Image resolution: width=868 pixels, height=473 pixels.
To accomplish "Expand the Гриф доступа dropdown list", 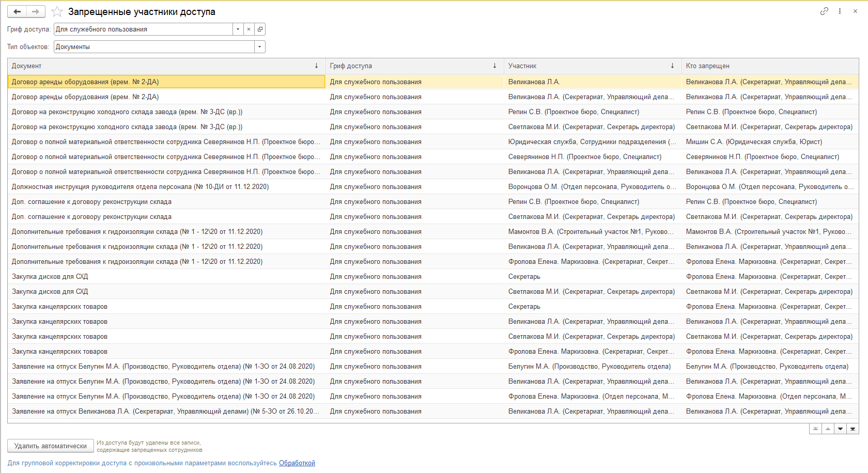I will [238, 29].
